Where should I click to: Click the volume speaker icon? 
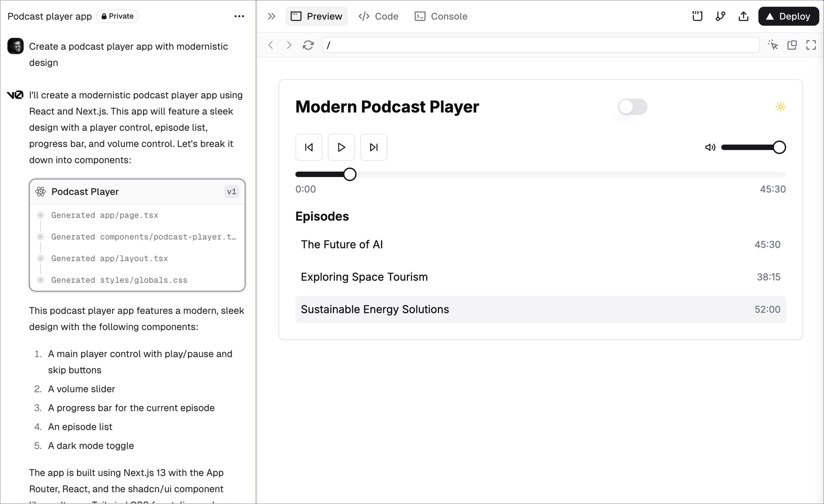(710, 147)
